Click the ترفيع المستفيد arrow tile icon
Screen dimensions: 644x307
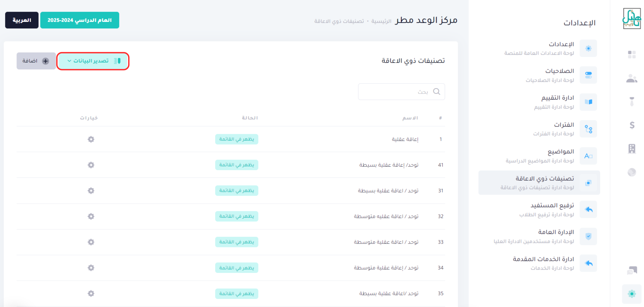(588, 209)
